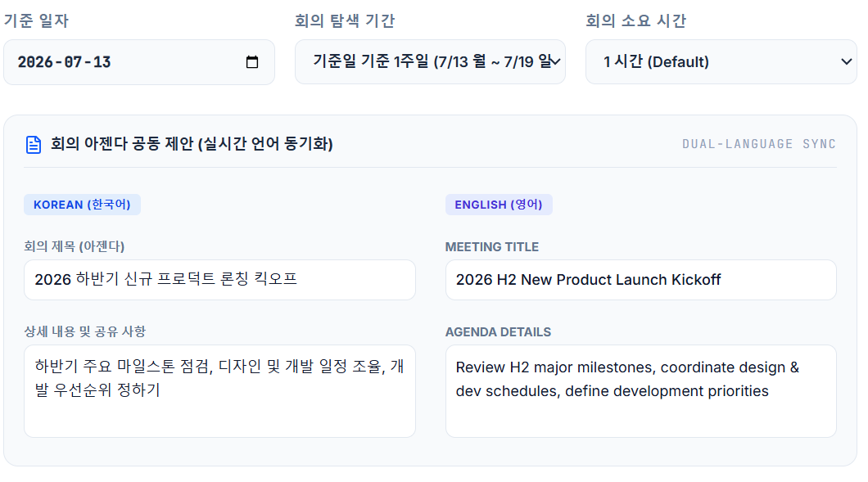Click the chevron arrow of 회의 소요 시간 dropdown

847,62
